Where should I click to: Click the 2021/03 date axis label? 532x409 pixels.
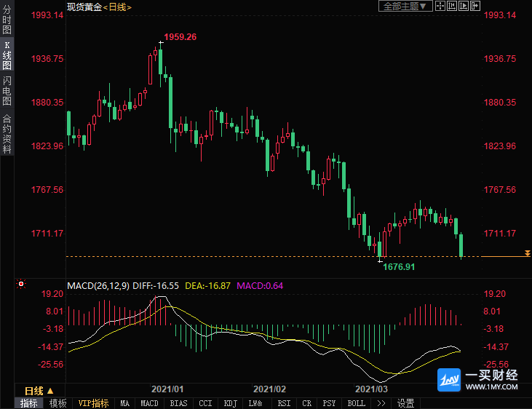click(371, 389)
